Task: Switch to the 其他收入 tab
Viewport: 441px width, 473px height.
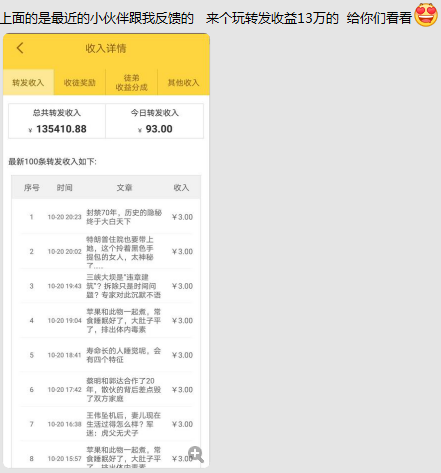Action: point(183,82)
